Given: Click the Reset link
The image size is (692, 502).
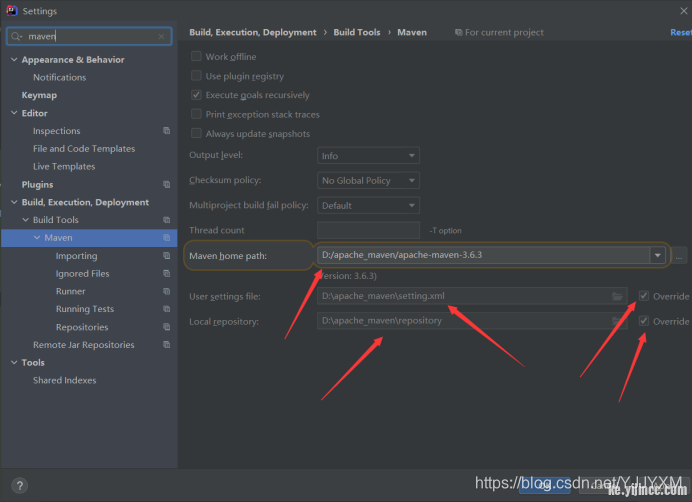Looking at the screenshot, I should pyautogui.click(x=681, y=32).
